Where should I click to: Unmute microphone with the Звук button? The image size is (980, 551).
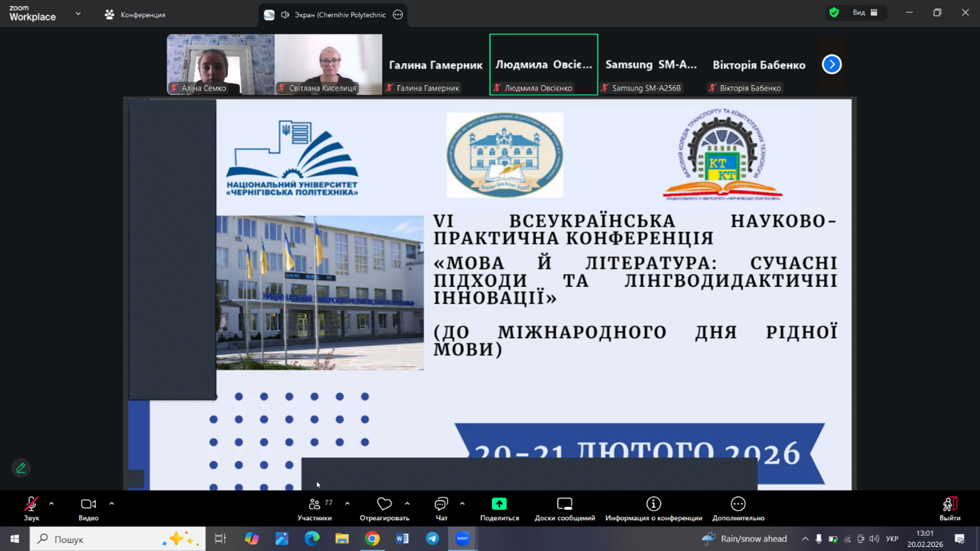pyautogui.click(x=31, y=508)
